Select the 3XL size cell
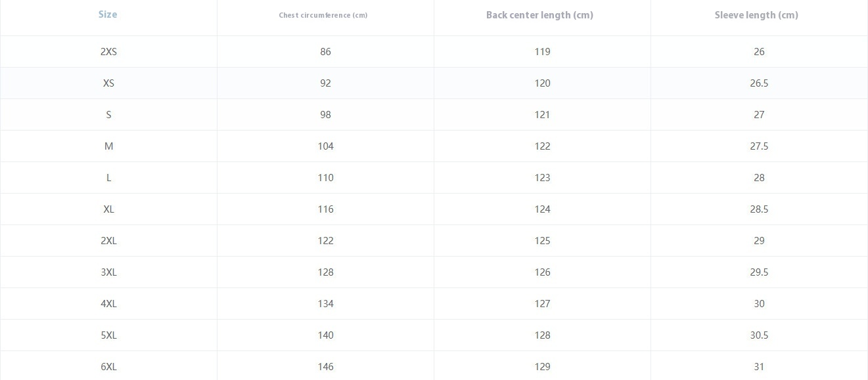 coord(108,272)
